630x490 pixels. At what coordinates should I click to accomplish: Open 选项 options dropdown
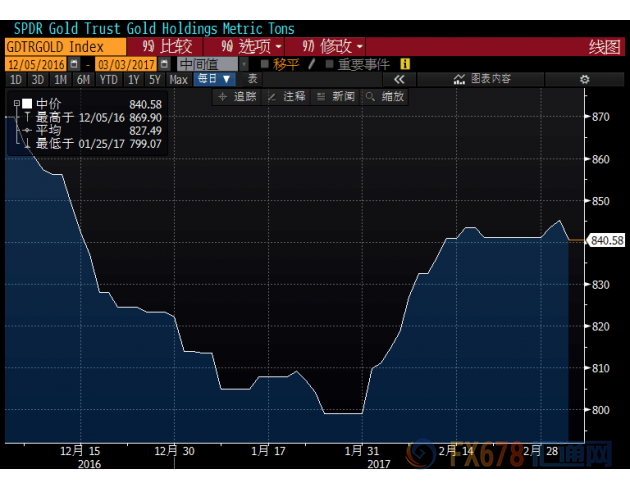245,47
